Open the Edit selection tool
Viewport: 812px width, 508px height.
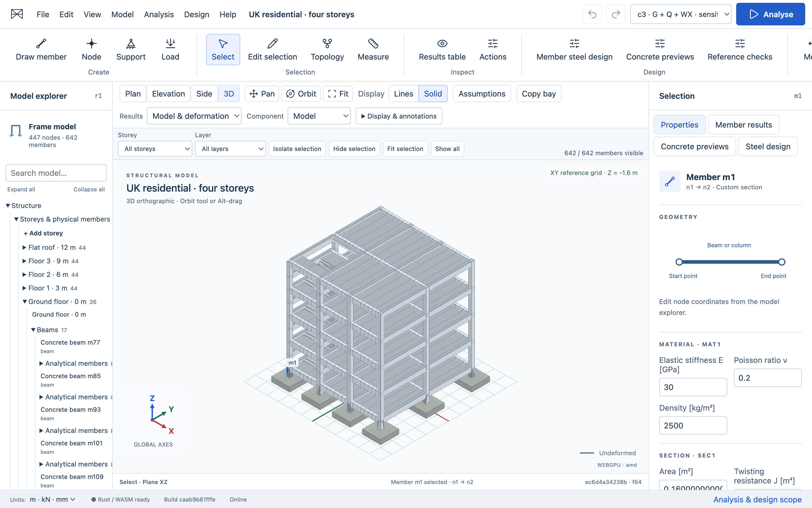pos(272,50)
